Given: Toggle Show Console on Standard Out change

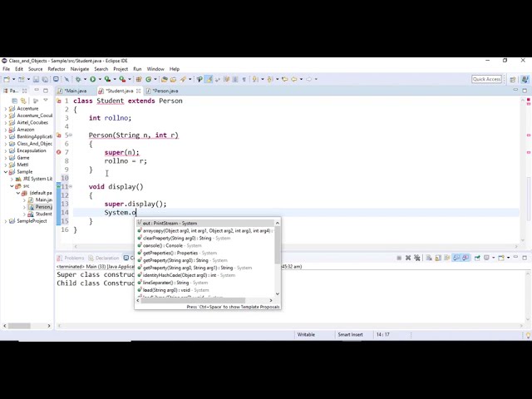Looking at the screenshot, I should pyautogui.click(x=456, y=258).
